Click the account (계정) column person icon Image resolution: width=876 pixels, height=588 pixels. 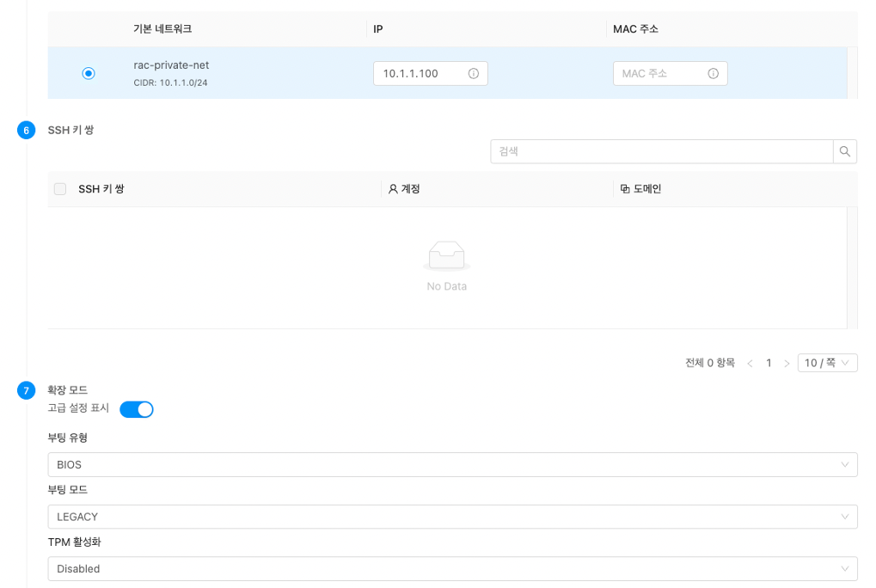click(393, 189)
